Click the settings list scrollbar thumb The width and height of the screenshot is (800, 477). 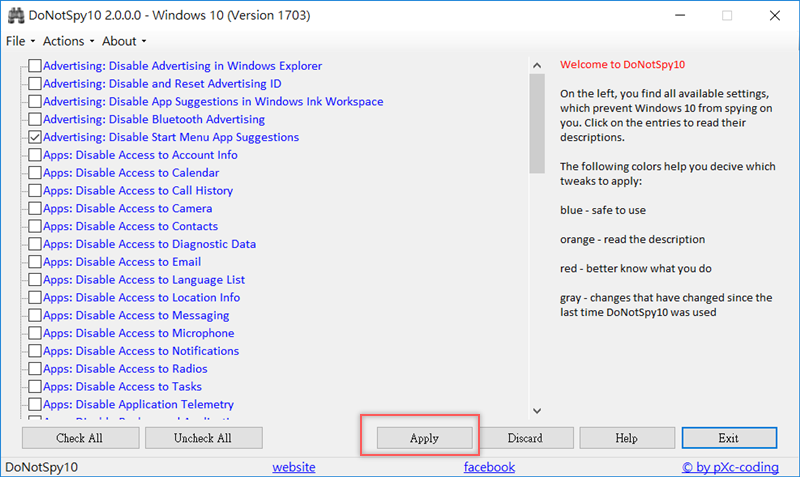click(x=537, y=123)
